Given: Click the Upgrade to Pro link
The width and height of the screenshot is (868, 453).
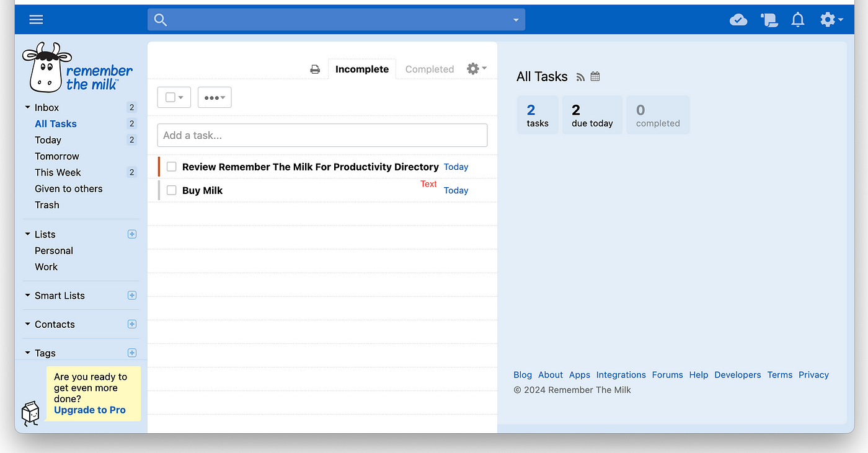Looking at the screenshot, I should point(90,410).
